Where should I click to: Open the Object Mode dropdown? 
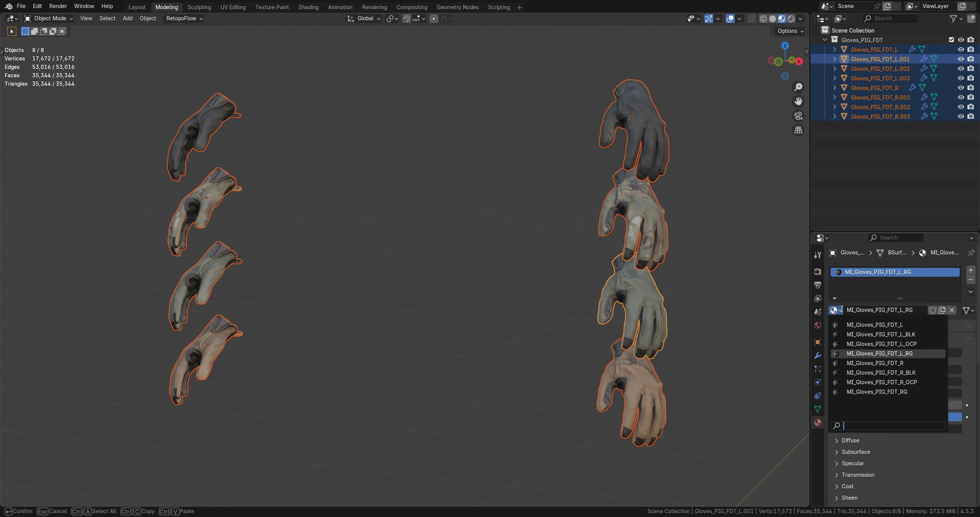pos(49,19)
